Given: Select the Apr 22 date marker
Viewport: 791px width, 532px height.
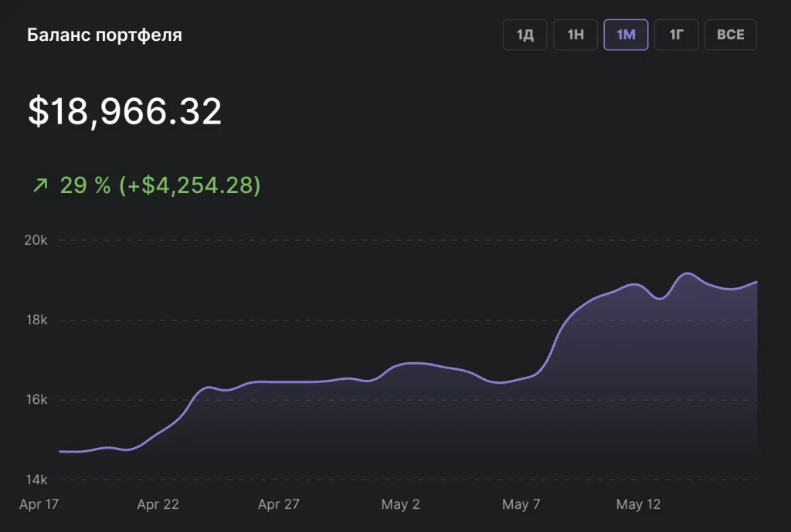Looking at the screenshot, I should pyautogui.click(x=158, y=504).
